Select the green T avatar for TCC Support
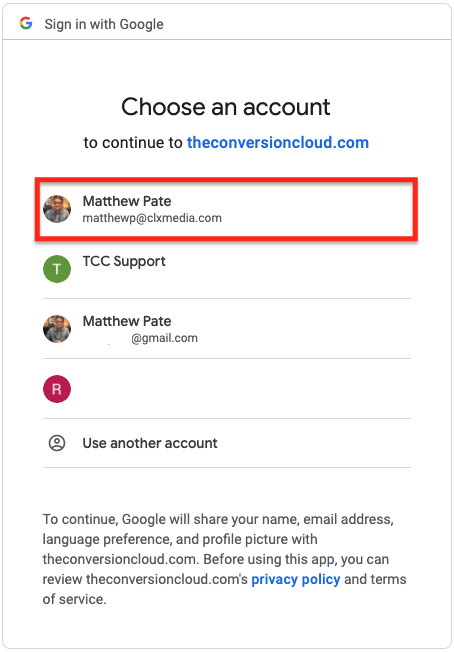Viewport: 454px width, 652px height. pyautogui.click(x=57, y=269)
